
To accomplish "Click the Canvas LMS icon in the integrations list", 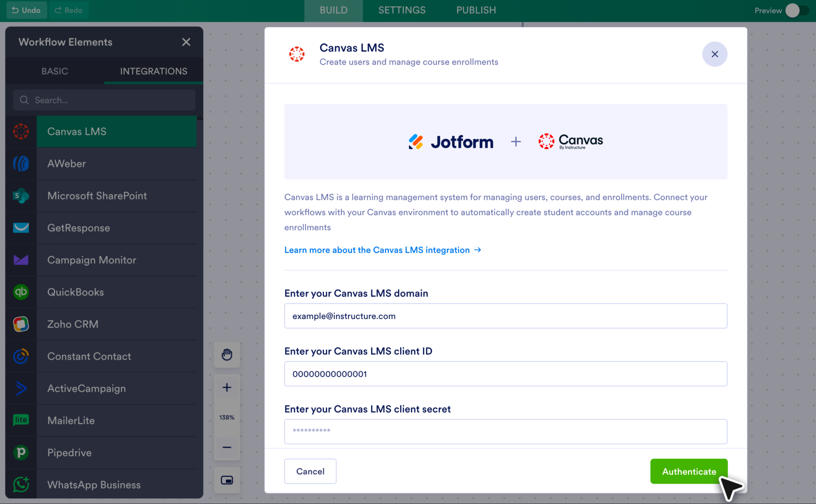I will (x=21, y=131).
